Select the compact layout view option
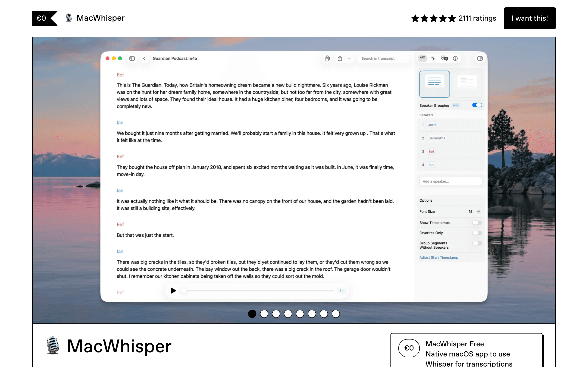588x367 pixels. (467, 84)
